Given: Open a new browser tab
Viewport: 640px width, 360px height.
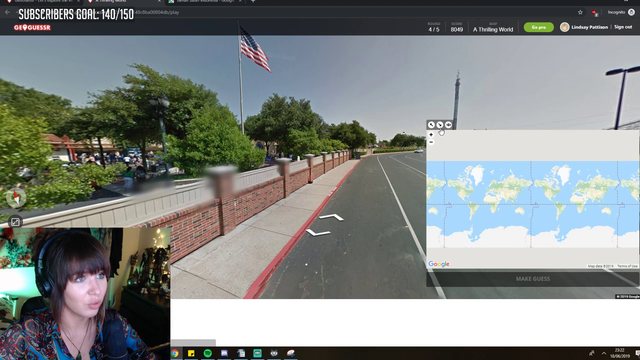Looking at the screenshot, I should click(x=253, y=2).
